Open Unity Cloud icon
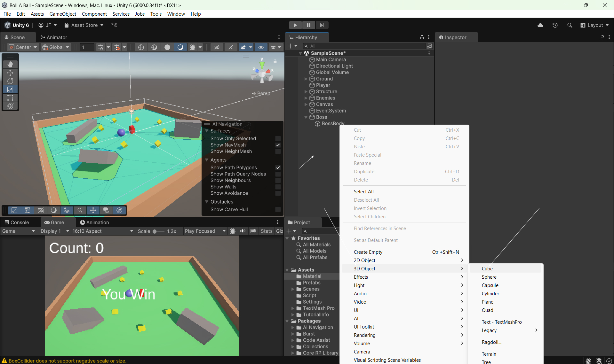The height and width of the screenshot is (364, 614). tap(540, 25)
